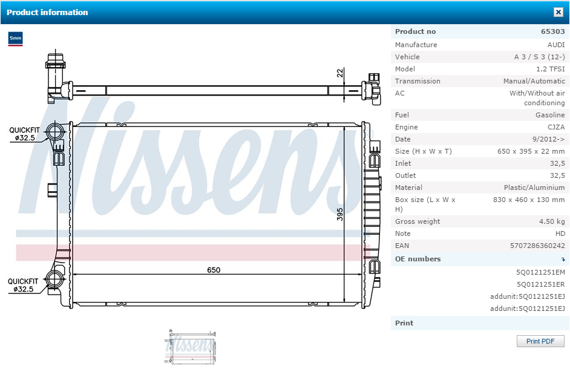
Task: Click transmission value Manual/Automatic
Action: (x=534, y=81)
